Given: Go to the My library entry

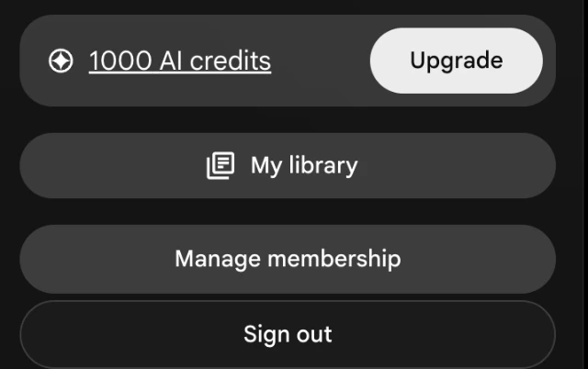Looking at the screenshot, I should click(288, 165).
